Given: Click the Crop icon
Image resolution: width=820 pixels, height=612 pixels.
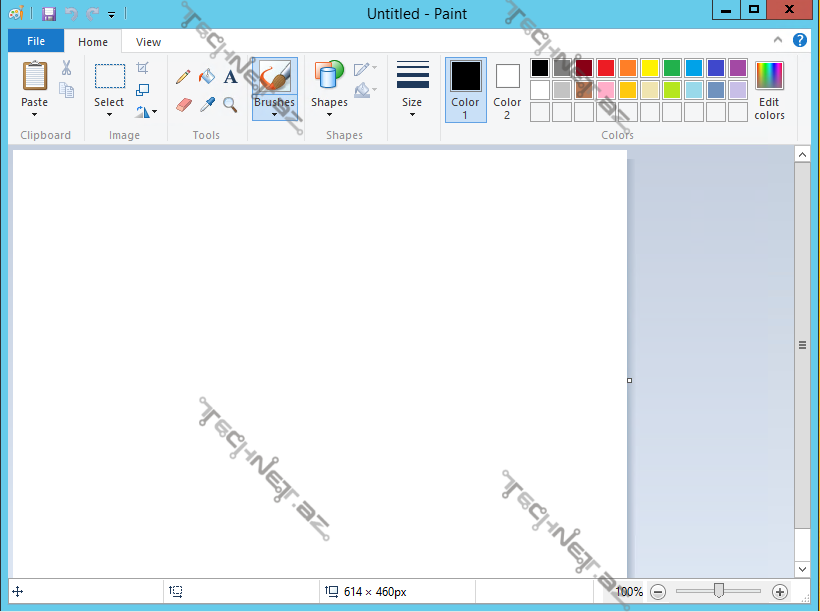Looking at the screenshot, I should pyautogui.click(x=142, y=68).
